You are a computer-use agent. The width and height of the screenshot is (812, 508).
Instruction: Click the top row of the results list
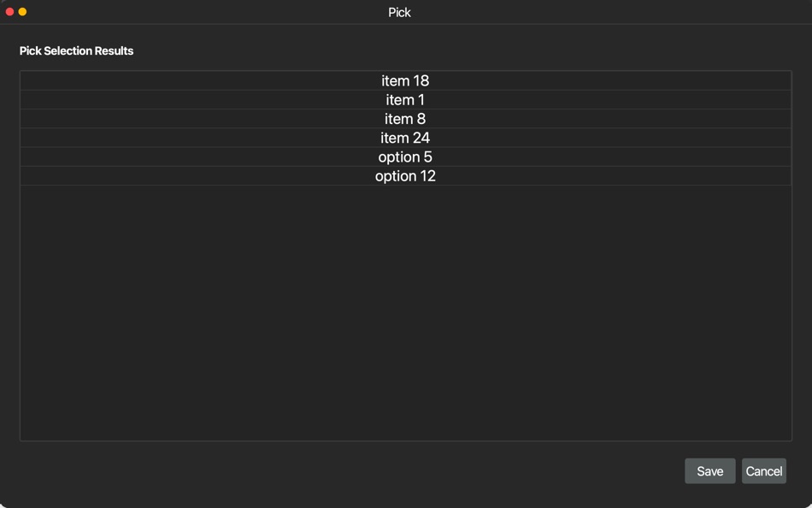click(406, 80)
